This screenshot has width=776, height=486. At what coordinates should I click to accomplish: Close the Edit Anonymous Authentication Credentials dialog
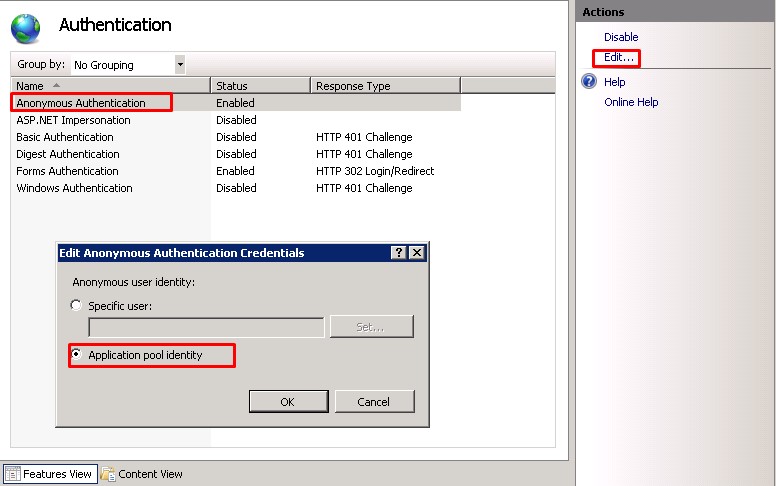(417, 253)
